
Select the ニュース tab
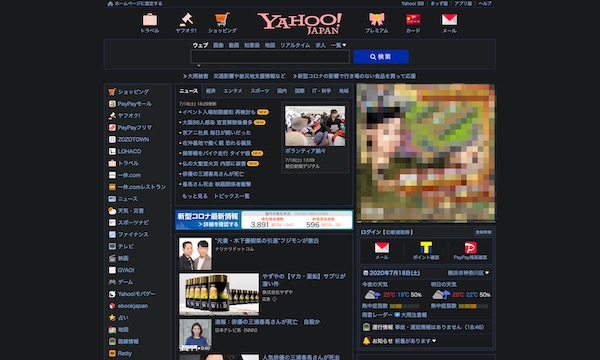[189, 91]
